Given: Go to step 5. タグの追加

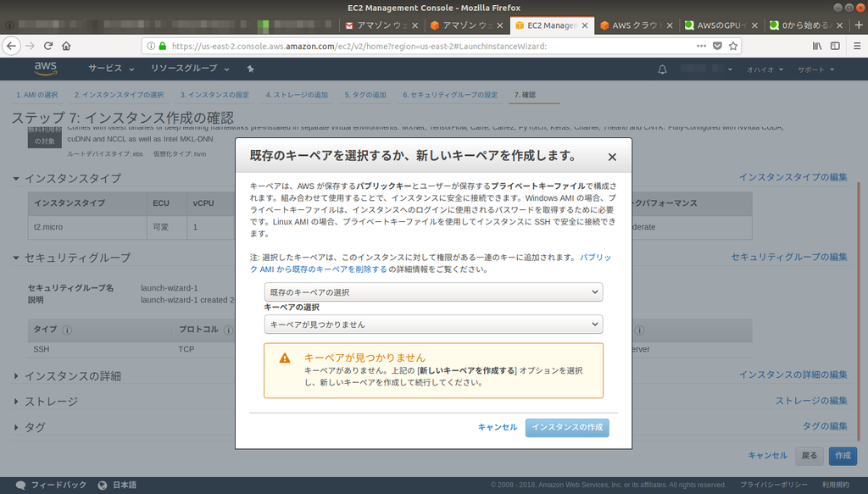Looking at the screenshot, I should pyautogui.click(x=365, y=95).
